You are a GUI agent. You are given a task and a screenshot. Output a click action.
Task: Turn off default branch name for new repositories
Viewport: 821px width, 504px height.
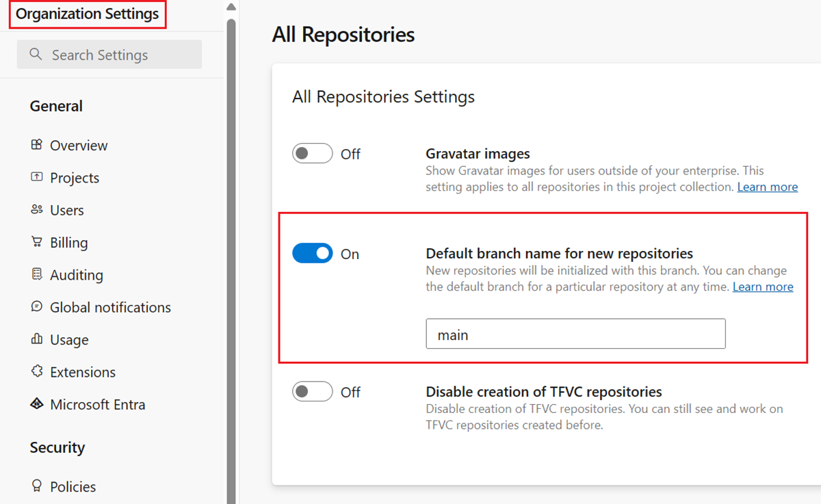pyautogui.click(x=312, y=253)
